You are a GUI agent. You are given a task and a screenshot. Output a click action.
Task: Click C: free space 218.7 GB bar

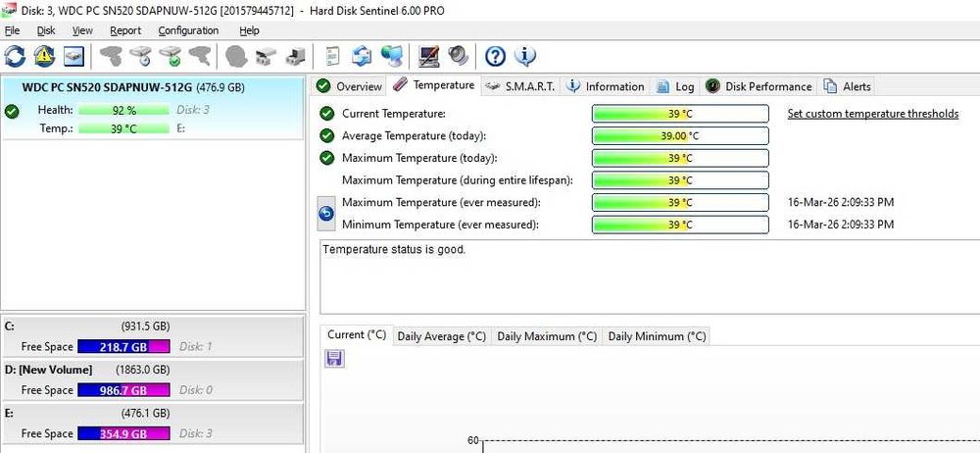(x=123, y=347)
